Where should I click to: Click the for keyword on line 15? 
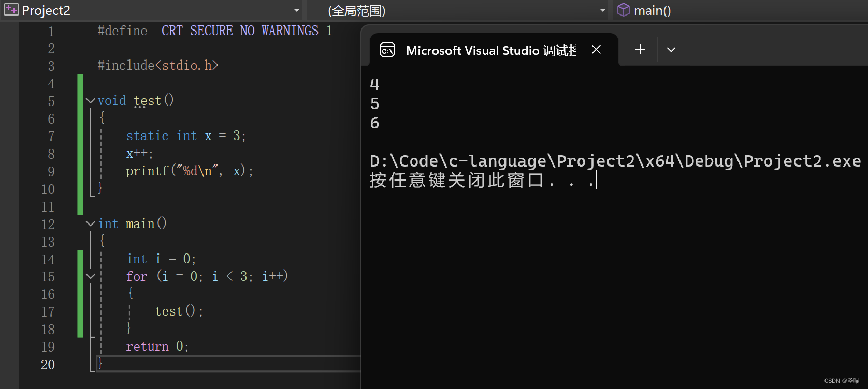click(137, 277)
